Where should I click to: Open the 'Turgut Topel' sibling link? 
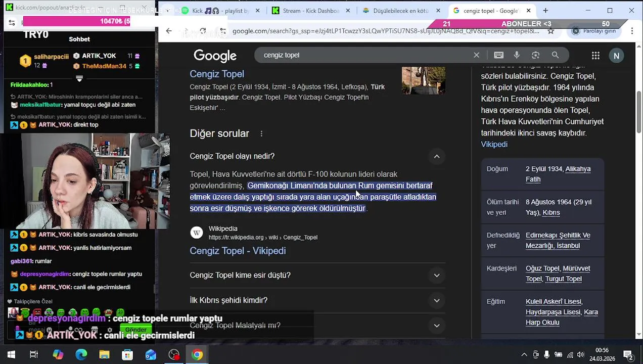pyautogui.click(x=563, y=279)
